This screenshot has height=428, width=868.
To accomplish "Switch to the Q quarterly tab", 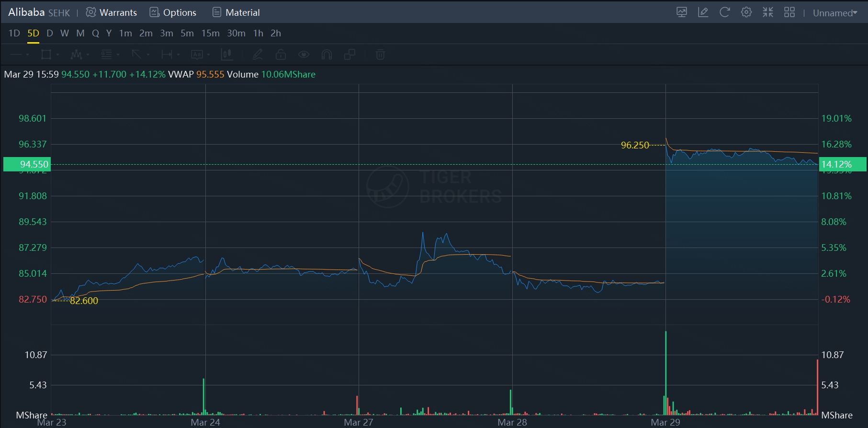I will click(x=96, y=33).
